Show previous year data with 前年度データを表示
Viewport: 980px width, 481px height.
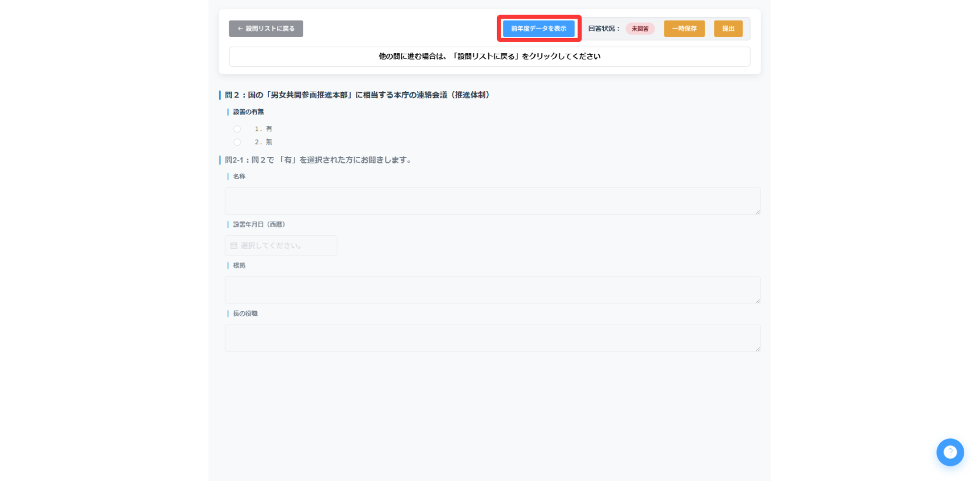pyautogui.click(x=538, y=29)
